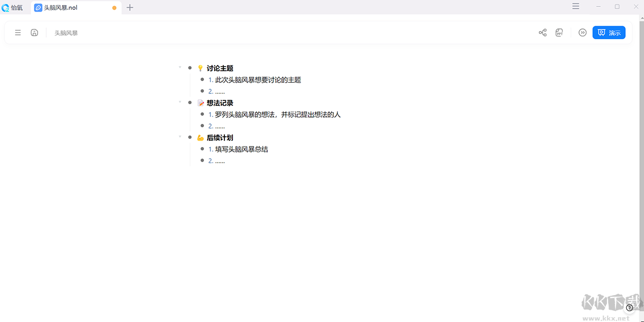
Task: Click bullet of 此次头脑风暴想要讨论的主题
Action: [202, 79]
